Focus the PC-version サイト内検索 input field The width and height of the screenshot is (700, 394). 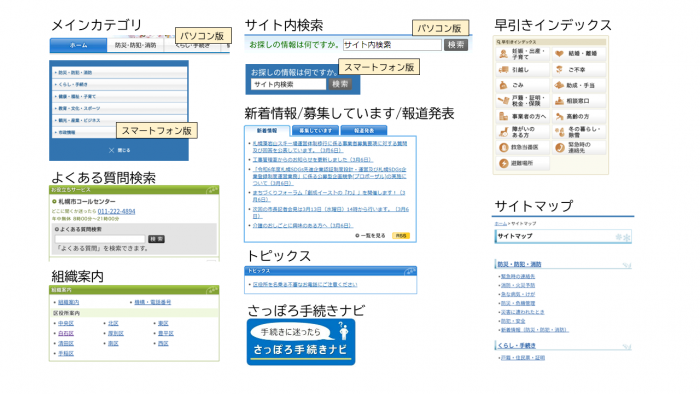(392, 45)
